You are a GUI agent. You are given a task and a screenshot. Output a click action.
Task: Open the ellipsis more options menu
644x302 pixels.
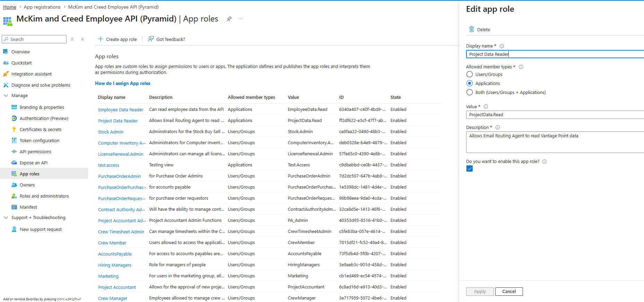(240, 19)
